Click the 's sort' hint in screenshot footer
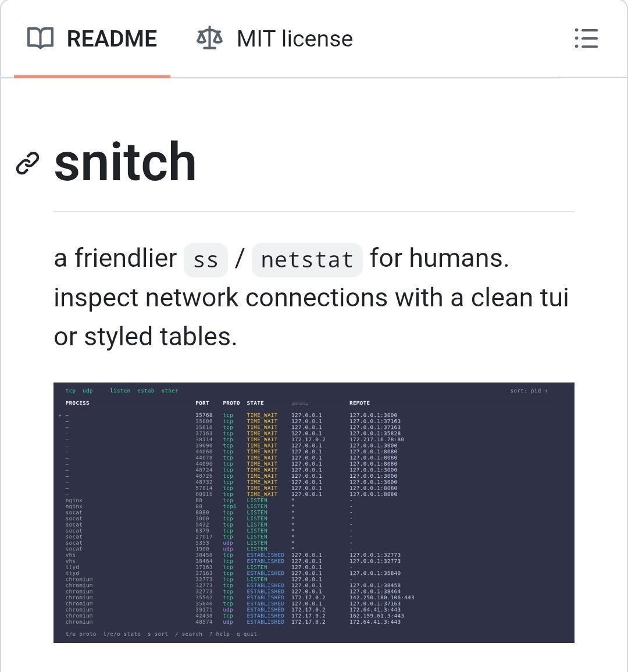This screenshot has width=628, height=672. tap(158, 634)
